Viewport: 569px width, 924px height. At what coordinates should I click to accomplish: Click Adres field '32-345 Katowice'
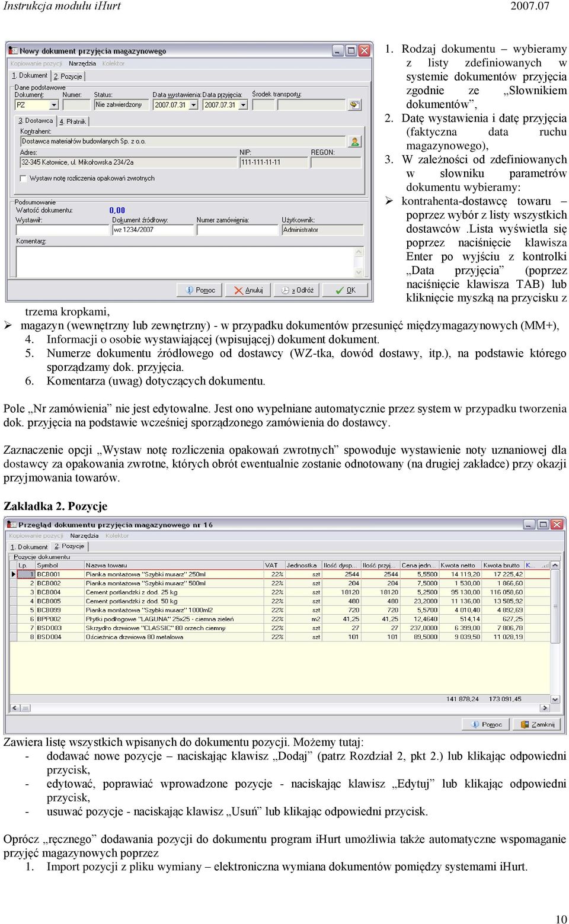pyautogui.click(x=129, y=162)
